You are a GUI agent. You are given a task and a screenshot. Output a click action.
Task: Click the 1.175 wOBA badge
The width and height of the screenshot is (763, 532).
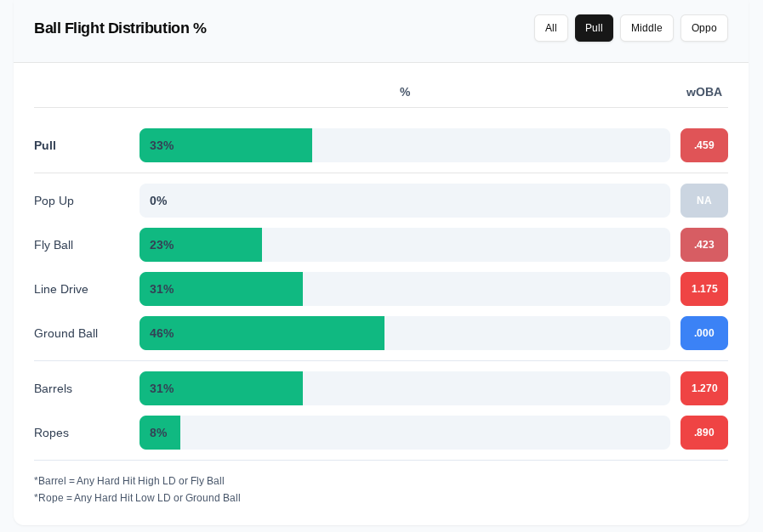coord(704,289)
